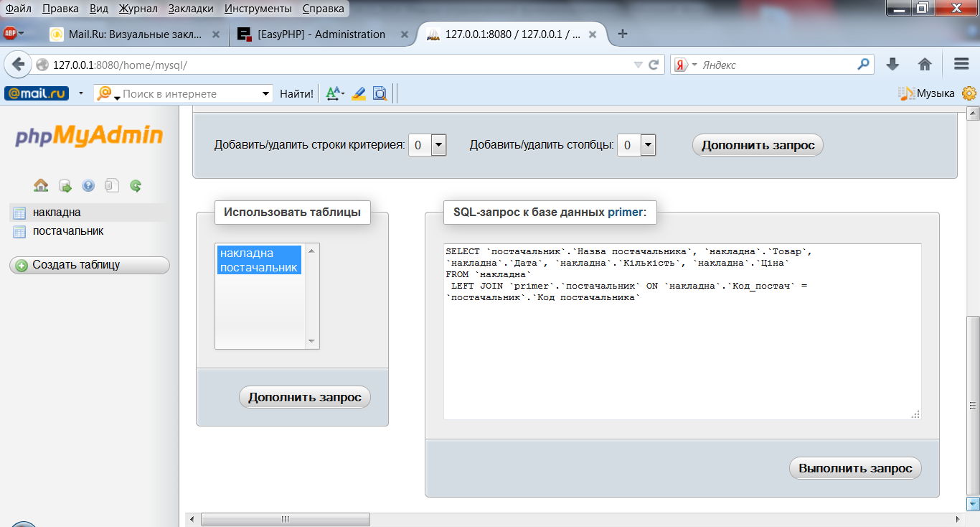The height and width of the screenshot is (527, 980).
Task: Reload the page from the address bar
Action: click(x=654, y=65)
